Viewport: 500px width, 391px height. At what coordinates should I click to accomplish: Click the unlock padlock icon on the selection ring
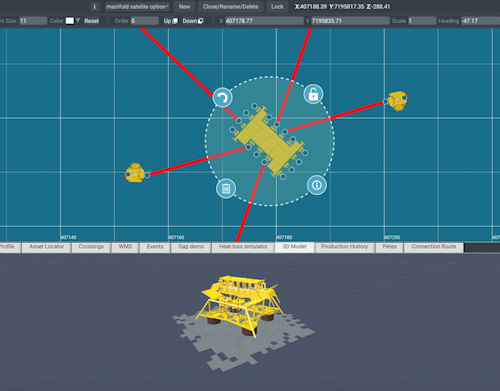click(x=313, y=94)
